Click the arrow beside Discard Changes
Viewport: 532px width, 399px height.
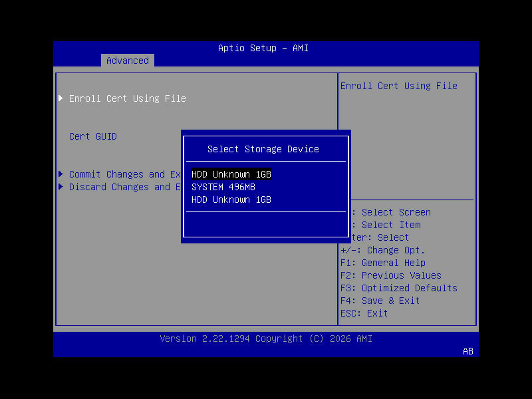click(x=61, y=187)
